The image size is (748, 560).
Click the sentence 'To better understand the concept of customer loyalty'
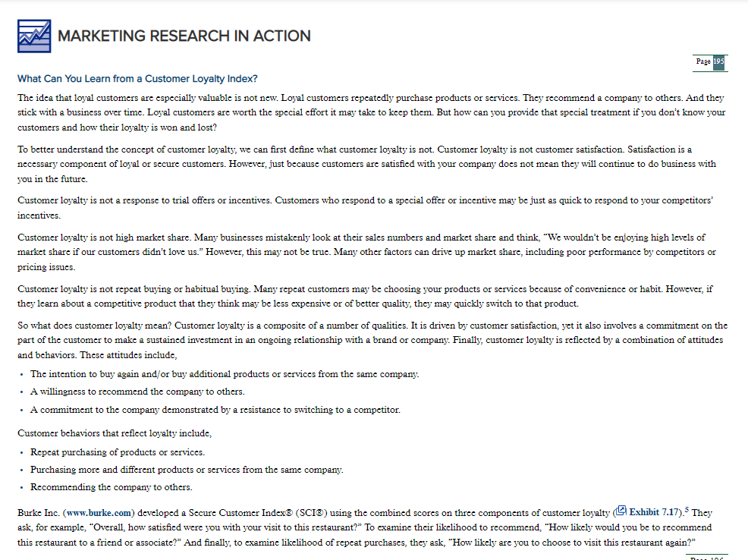[x=127, y=149]
